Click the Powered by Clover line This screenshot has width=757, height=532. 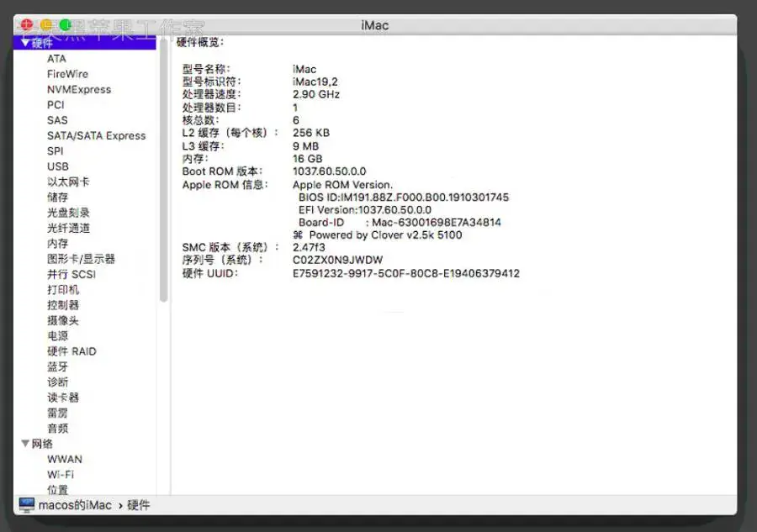378,234
